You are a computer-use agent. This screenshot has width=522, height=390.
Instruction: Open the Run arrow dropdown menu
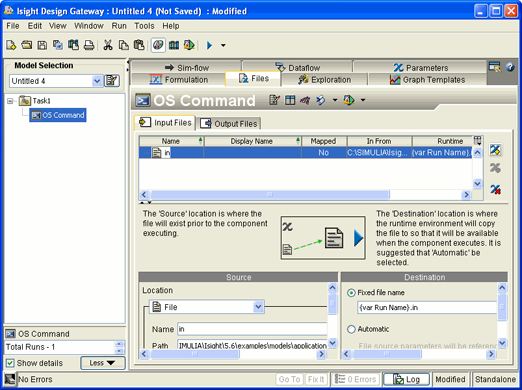pyautogui.click(x=223, y=45)
